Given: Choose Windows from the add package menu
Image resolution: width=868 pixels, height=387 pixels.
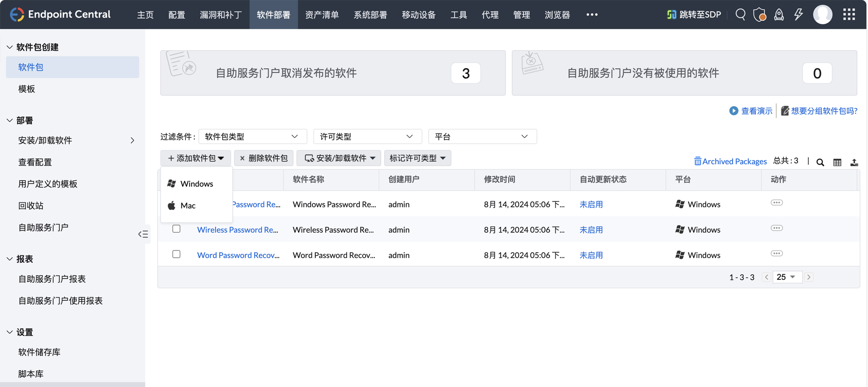Looking at the screenshot, I should point(196,184).
